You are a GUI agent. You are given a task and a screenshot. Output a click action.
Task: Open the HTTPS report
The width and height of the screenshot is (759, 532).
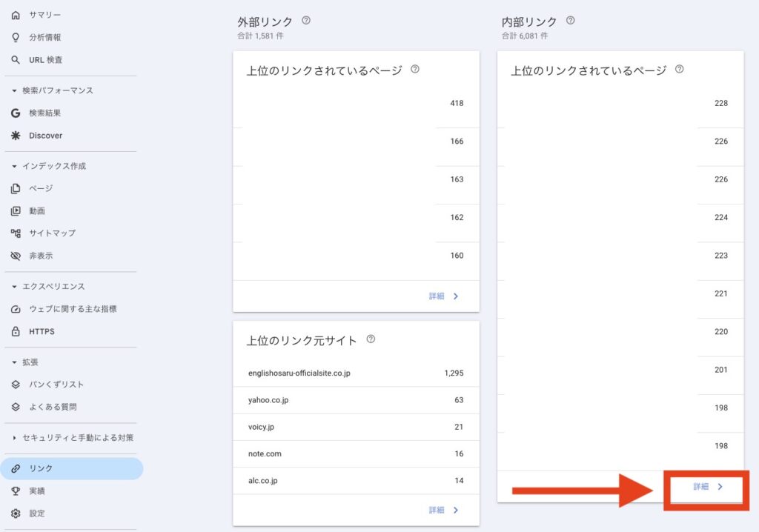[x=41, y=331]
